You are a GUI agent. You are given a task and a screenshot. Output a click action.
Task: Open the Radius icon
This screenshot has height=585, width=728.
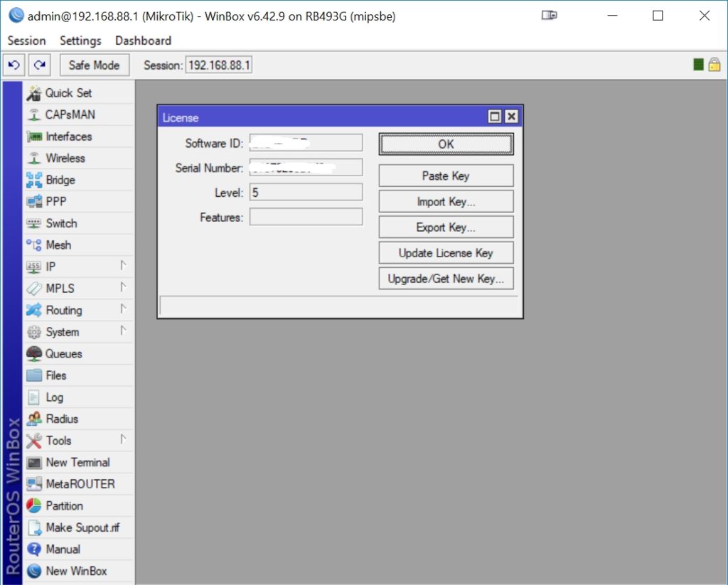pos(34,419)
